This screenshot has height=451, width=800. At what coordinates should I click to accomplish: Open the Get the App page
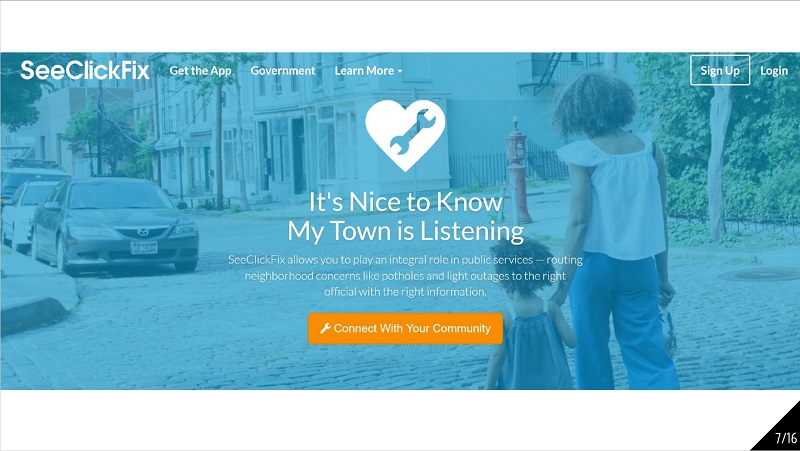click(x=201, y=71)
